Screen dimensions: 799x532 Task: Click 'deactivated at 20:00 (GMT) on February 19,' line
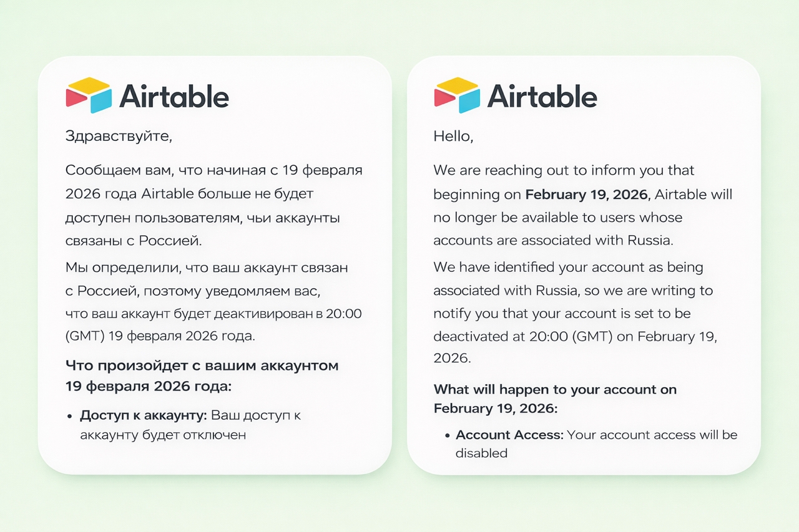point(575,337)
